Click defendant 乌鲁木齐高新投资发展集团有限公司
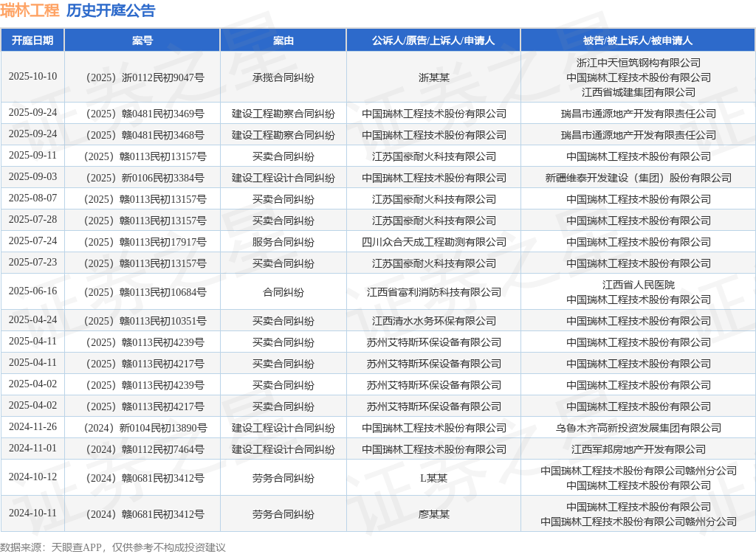This screenshot has width=756, height=554. click(x=639, y=428)
